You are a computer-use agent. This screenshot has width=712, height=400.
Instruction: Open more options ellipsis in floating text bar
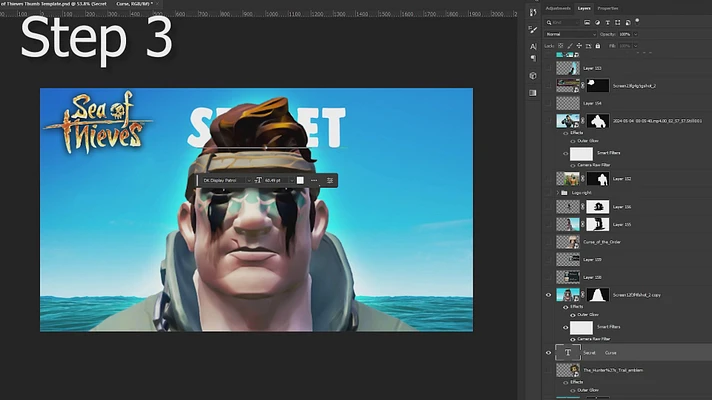pos(314,180)
